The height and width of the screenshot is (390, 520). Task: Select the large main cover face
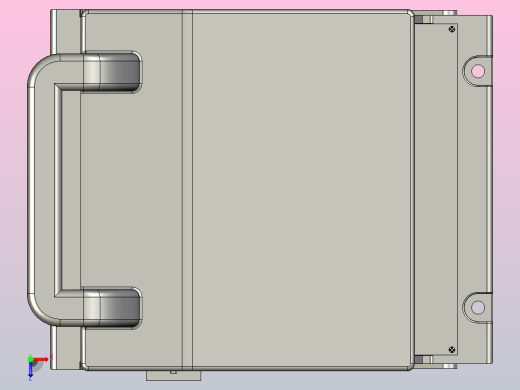coord(302,190)
